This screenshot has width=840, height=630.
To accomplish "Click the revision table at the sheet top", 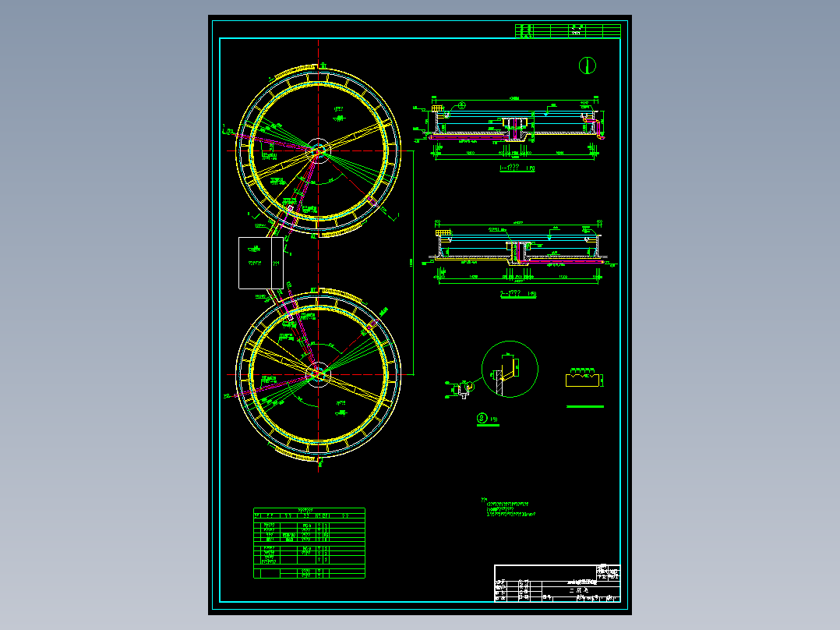I will (x=568, y=30).
